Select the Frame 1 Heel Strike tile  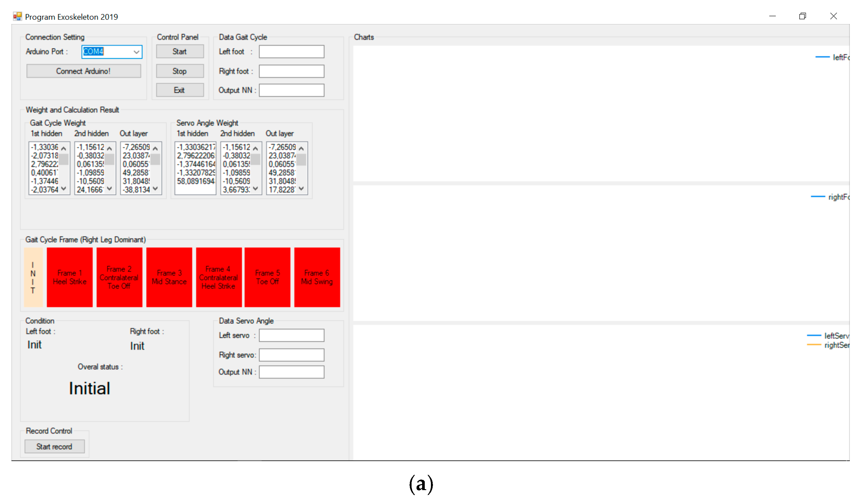tap(70, 277)
